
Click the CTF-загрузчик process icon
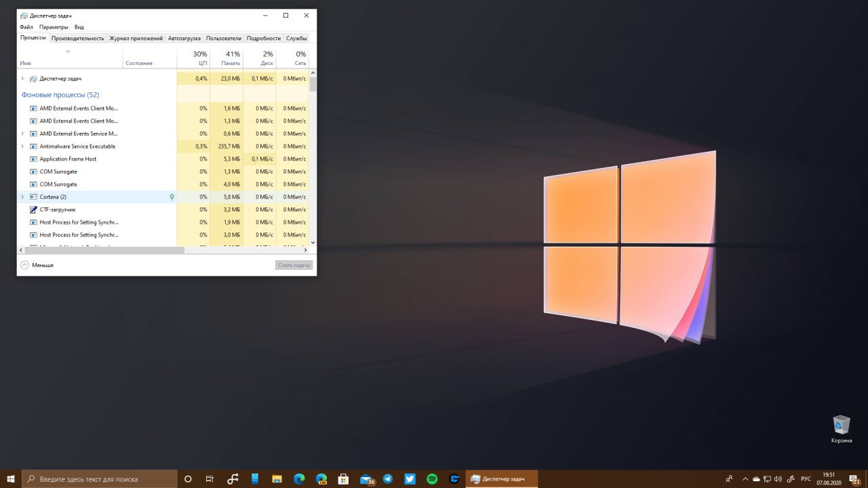click(33, 209)
